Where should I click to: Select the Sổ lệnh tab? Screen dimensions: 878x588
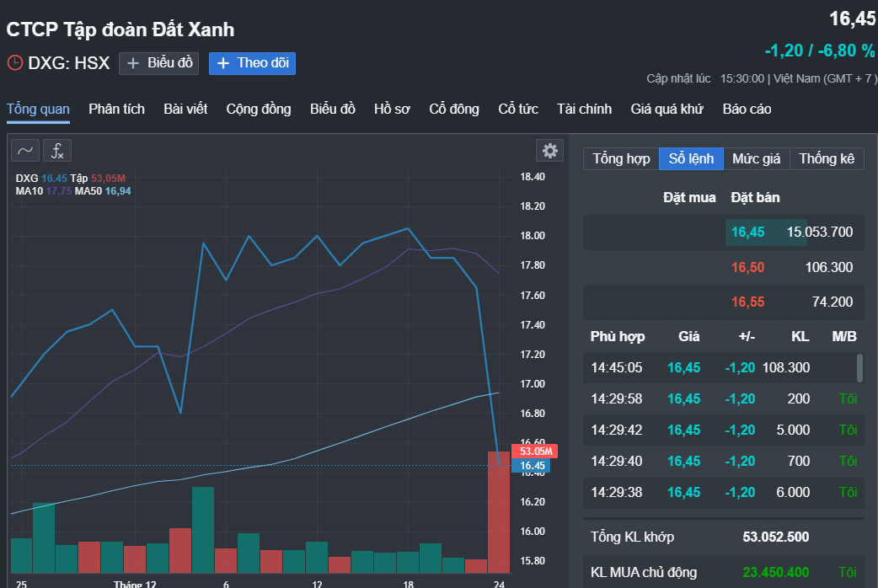691,158
